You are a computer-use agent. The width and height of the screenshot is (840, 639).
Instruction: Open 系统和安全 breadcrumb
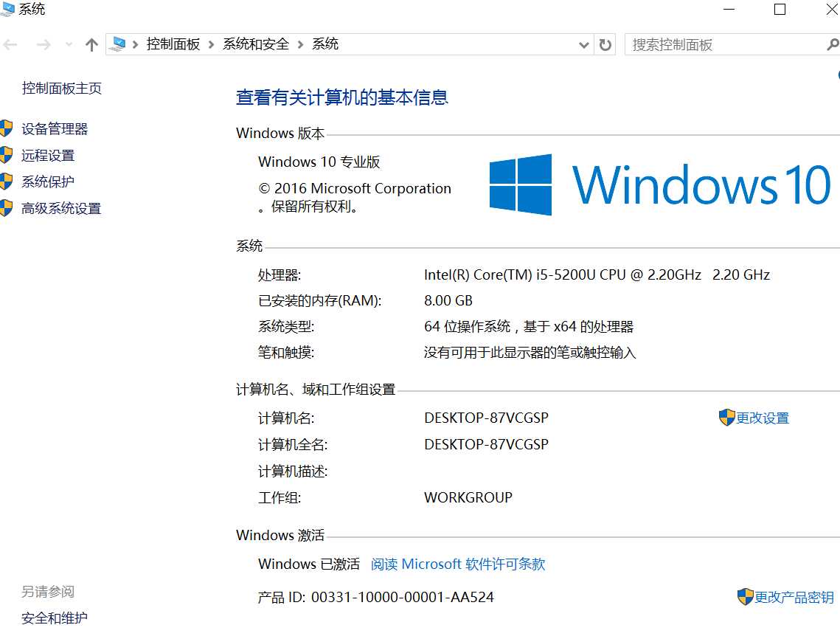pyautogui.click(x=255, y=44)
